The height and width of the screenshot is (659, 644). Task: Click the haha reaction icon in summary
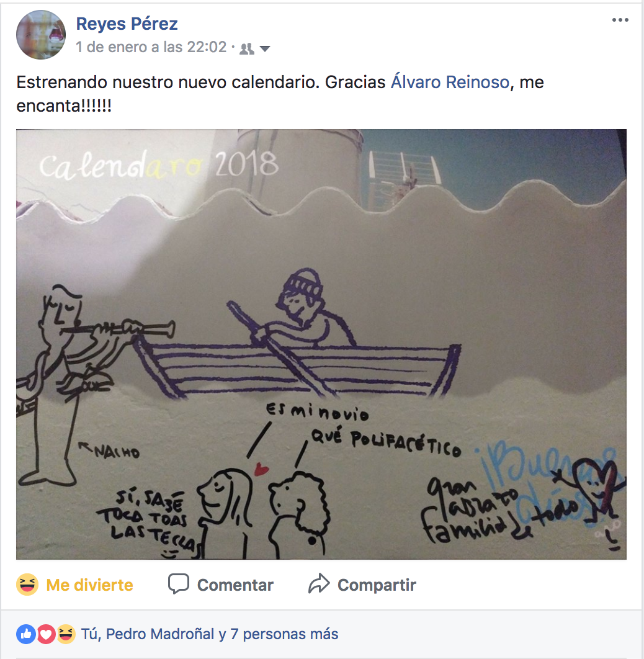(x=66, y=634)
